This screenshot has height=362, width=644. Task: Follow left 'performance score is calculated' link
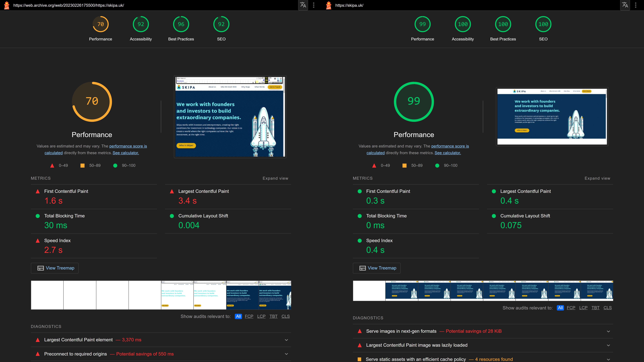(128, 146)
